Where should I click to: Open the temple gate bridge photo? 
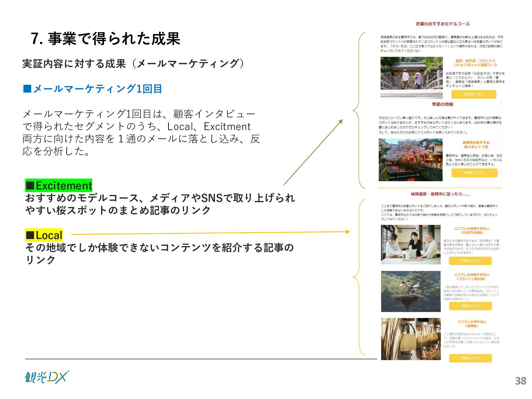click(x=411, y=77)
